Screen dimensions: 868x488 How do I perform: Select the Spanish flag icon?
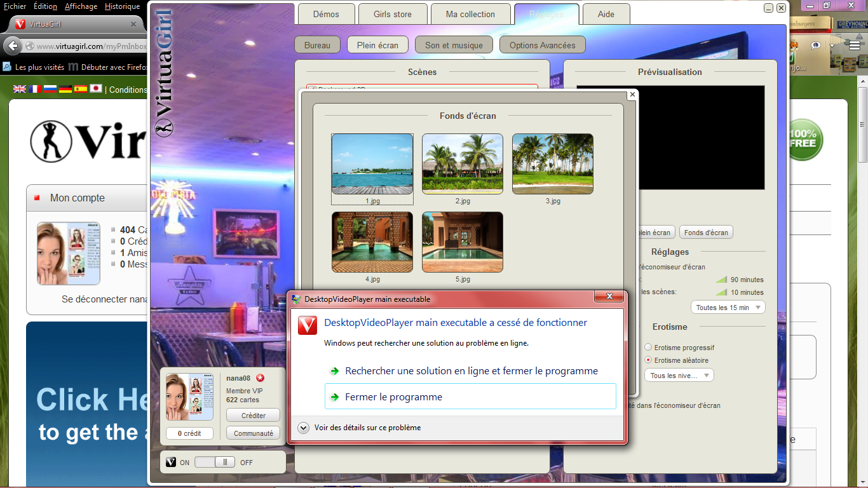81,89
